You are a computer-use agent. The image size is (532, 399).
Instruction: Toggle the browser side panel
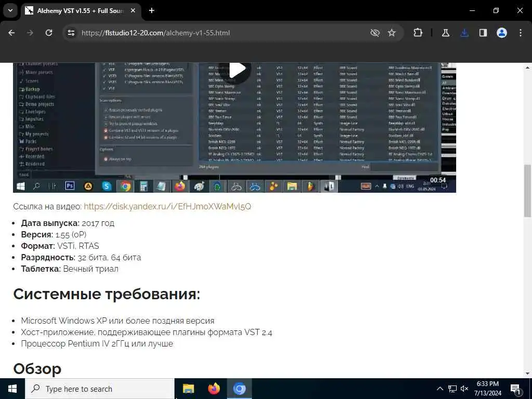click(483, 33)
